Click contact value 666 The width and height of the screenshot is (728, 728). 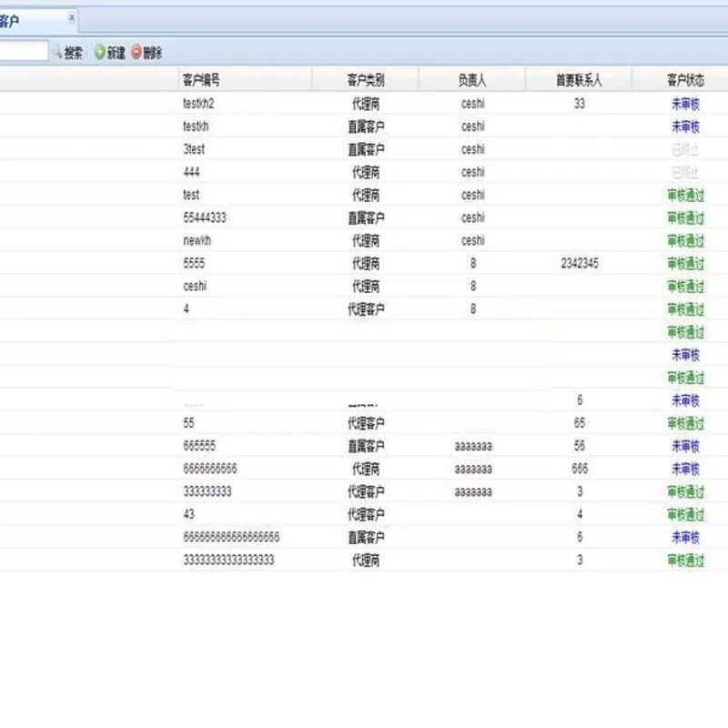[580, 469]
